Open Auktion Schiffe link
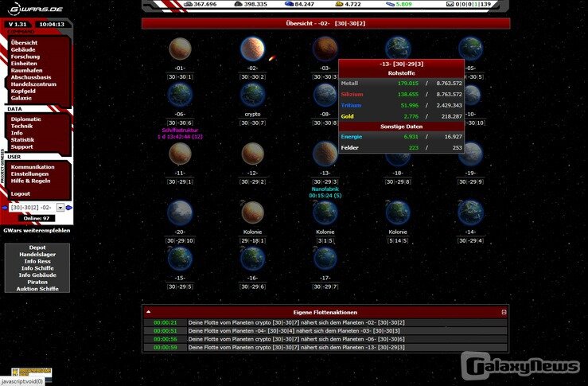 [37, 289]
